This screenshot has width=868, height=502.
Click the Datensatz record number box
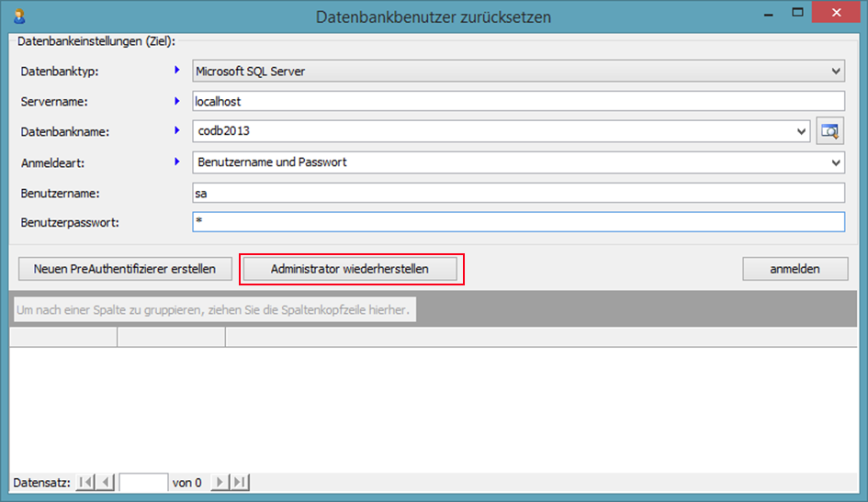pos(143,482)
